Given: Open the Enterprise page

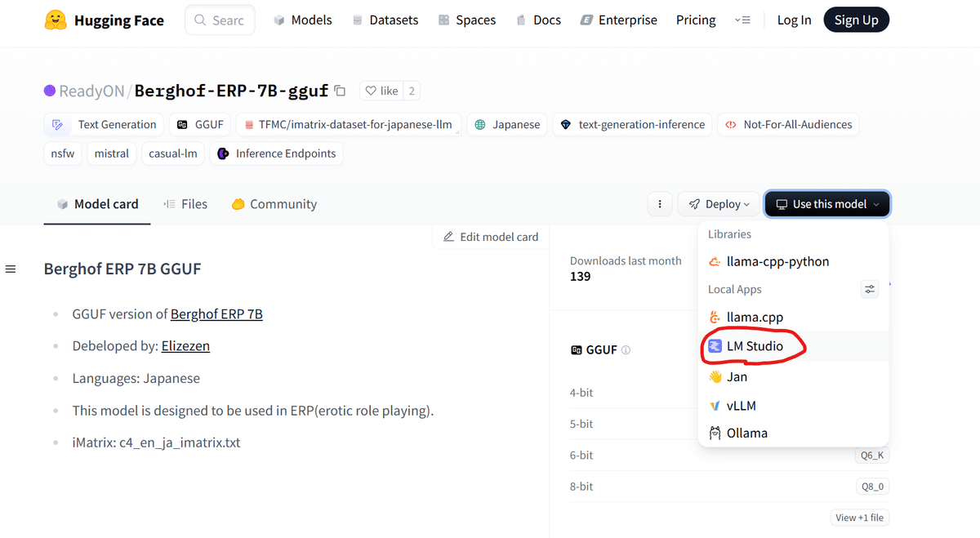Looking at the screenshot, I should (618, 20).
